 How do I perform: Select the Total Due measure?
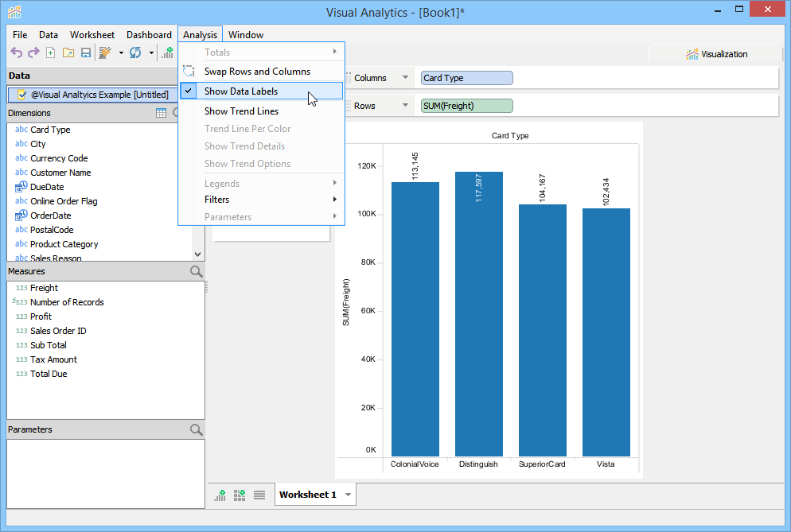tap(49, 374)
